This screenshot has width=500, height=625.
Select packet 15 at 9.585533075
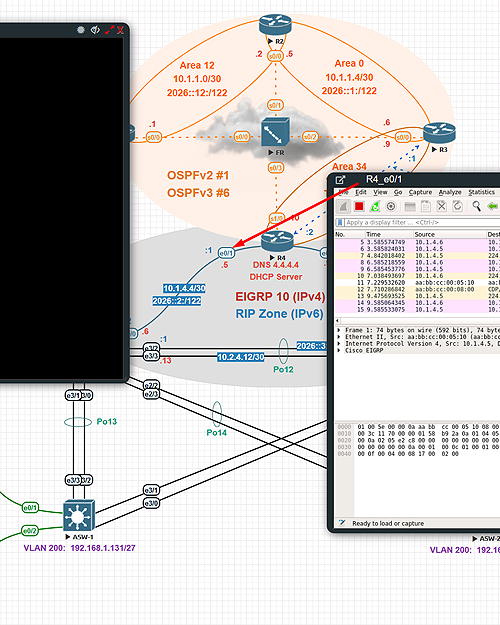pyautogui.click(x=417, y=310)
